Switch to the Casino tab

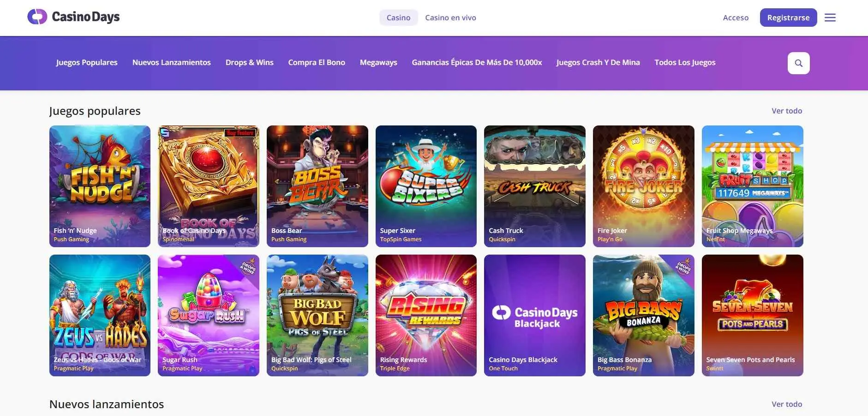[398, 18]
